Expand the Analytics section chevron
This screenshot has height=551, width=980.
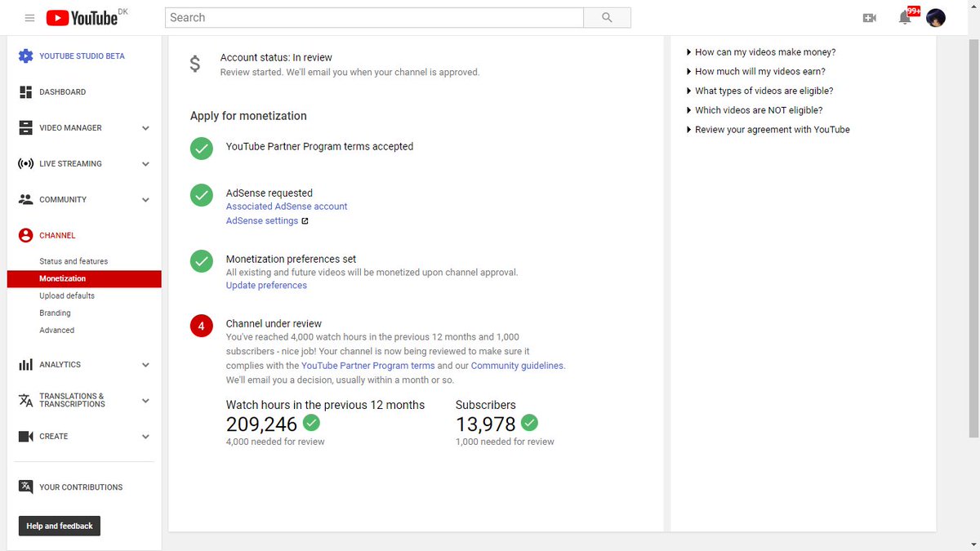tap(145, 365)
